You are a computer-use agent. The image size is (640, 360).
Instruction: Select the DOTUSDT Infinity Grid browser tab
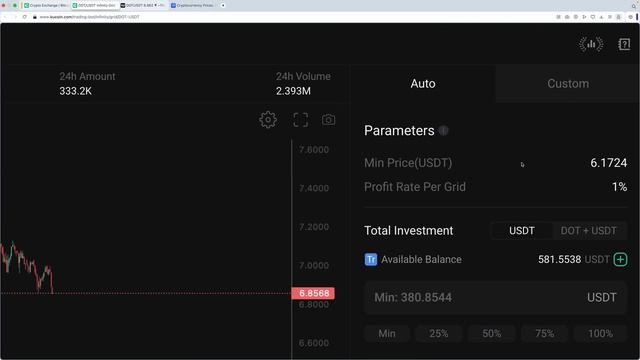tap(94, 5)
